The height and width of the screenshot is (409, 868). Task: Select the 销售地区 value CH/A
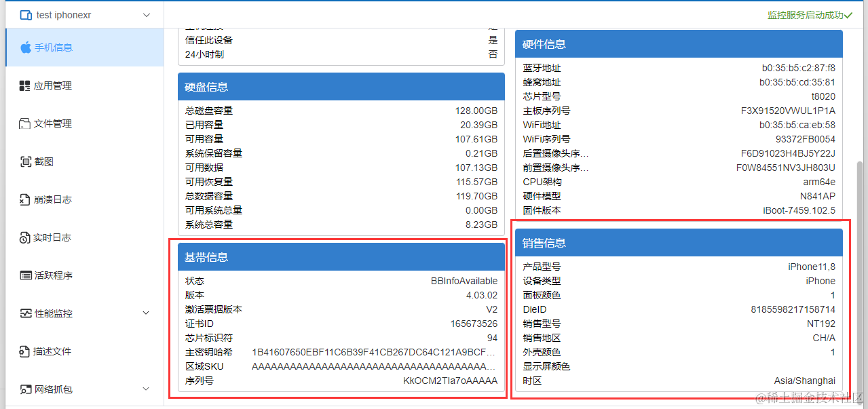pos(824,338)
